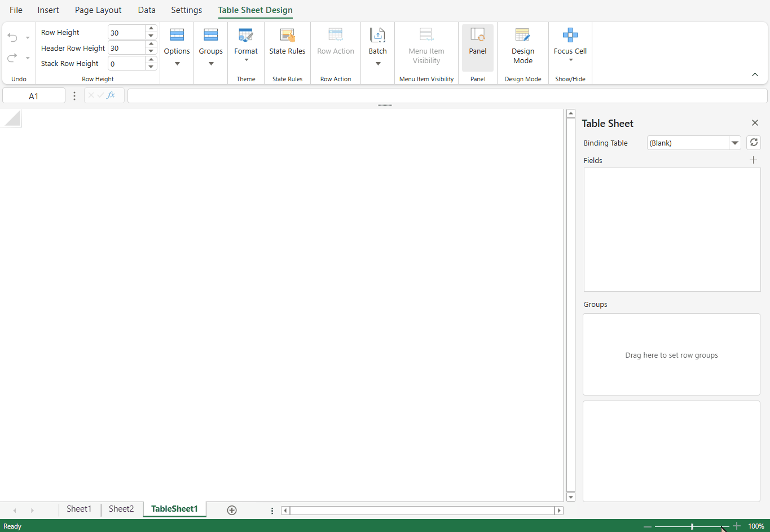
Task: Add a new field with plus icon
Action: [x=753, y=160]
